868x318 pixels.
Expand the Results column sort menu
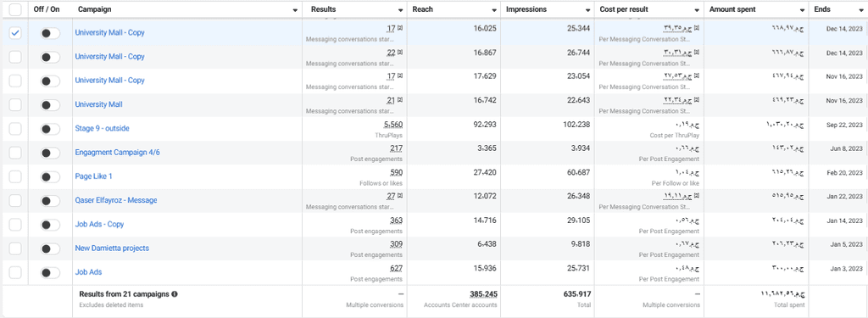pos(400,10)
